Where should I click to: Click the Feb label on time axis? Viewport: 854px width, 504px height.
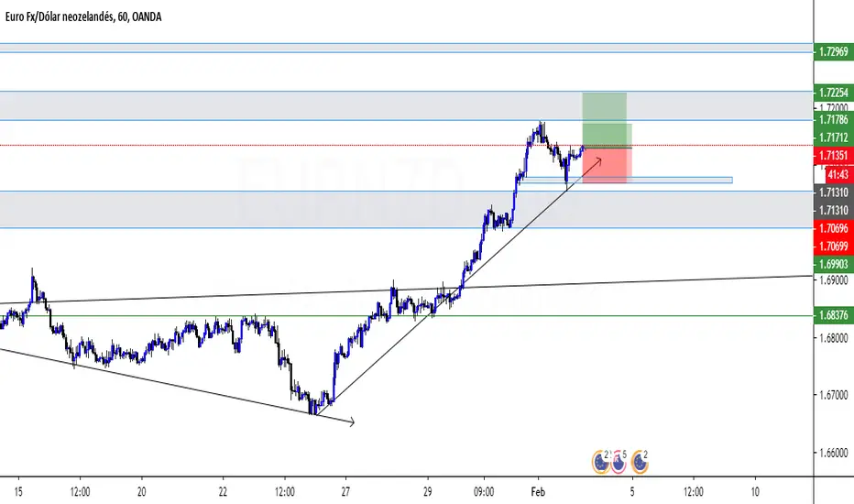[538, 492]
